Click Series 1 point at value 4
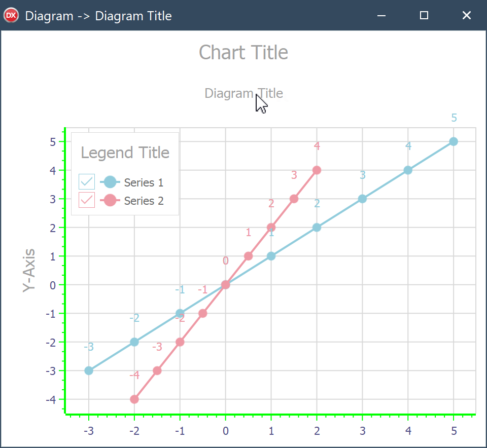Image resolution: width=487 pixels, height=448 pixels. (408, 170)
